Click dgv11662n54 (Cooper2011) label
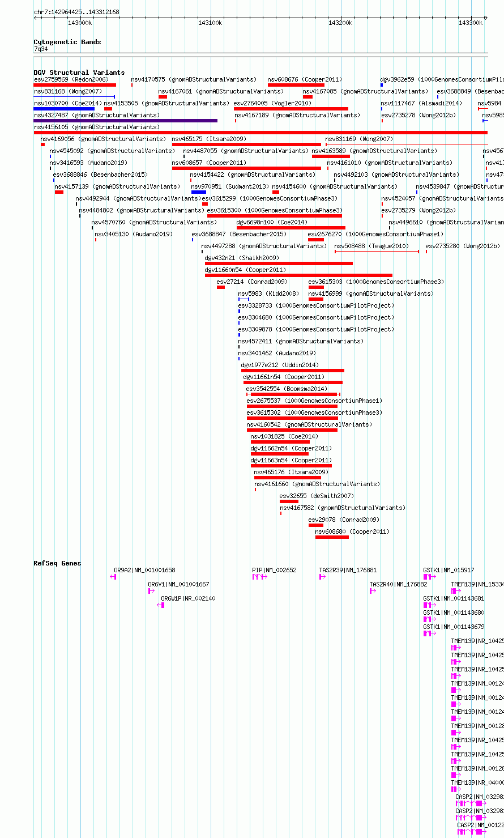 291,449
